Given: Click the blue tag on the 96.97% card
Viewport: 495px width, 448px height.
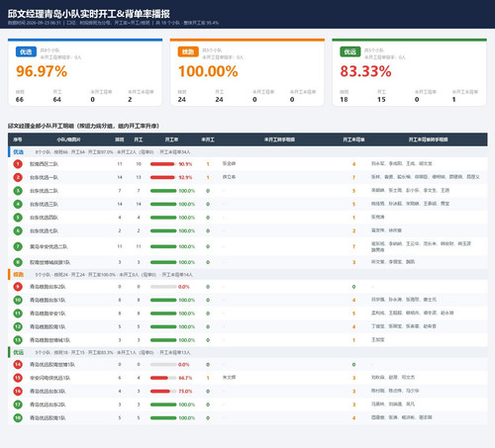Looking at the screenshot, I should [x=26, y=51].
